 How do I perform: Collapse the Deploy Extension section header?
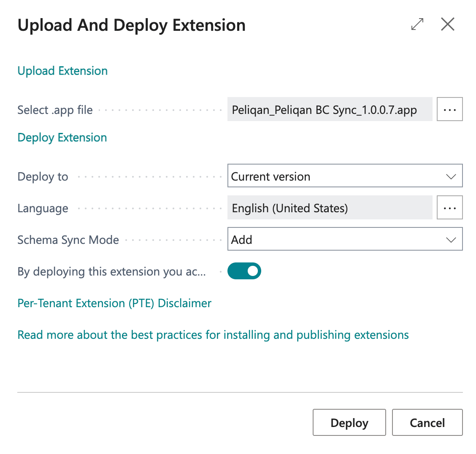[x=62, y=138]
